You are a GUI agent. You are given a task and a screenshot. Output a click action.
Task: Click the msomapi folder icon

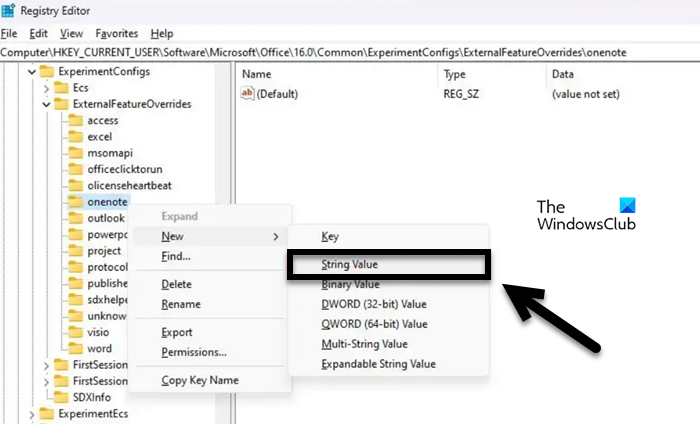(x=75, y=153)
